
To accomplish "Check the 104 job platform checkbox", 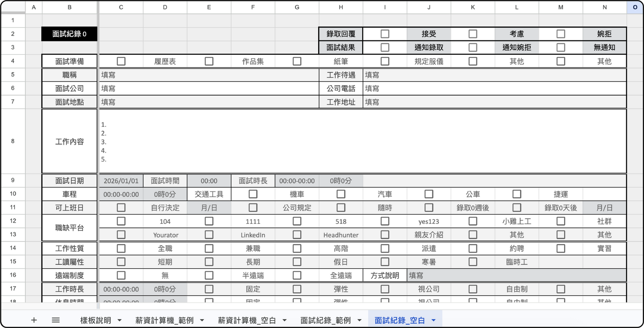I will (x=121, y=221).
